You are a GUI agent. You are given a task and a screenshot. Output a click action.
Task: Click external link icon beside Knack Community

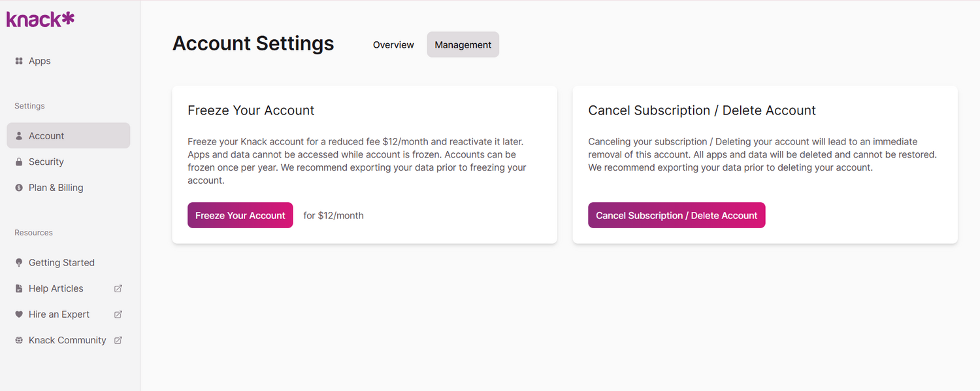click(118, 340)
